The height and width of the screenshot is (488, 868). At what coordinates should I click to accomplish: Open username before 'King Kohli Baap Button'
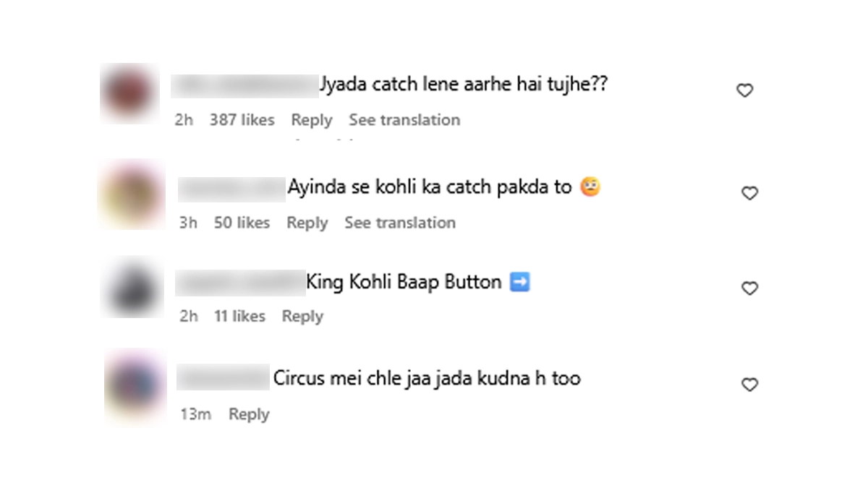click(241, 283)
